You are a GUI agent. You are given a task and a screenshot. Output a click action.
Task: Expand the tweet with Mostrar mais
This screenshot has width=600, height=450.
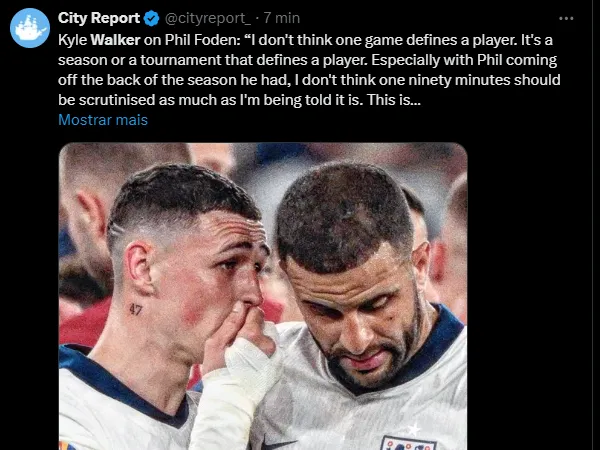click(103, 120)
